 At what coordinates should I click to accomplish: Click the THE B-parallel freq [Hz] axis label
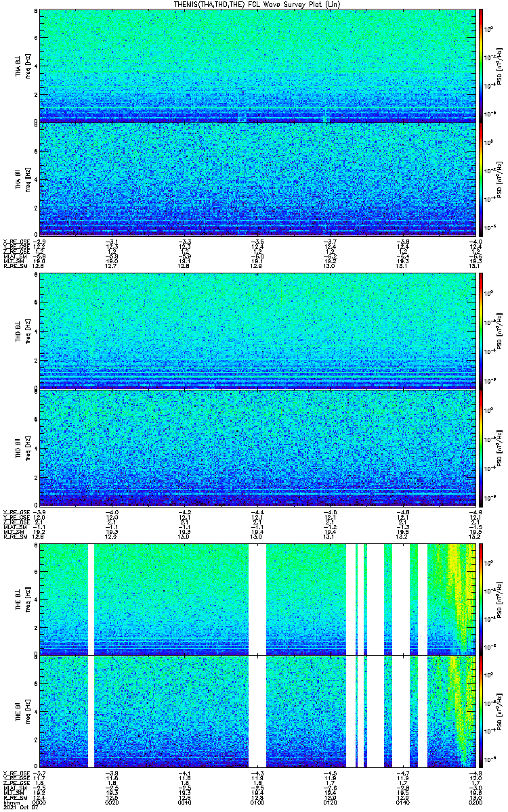(x=28, y=711)
